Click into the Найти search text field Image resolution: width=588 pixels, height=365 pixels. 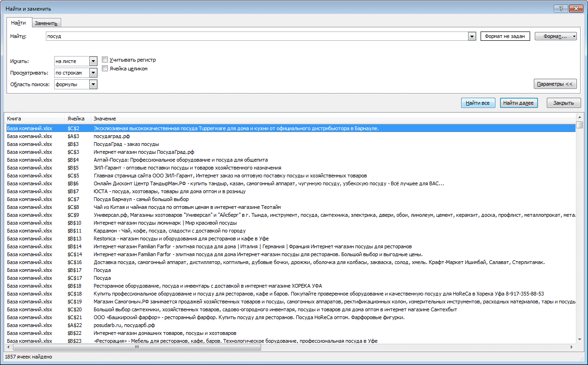click(257, 37)
